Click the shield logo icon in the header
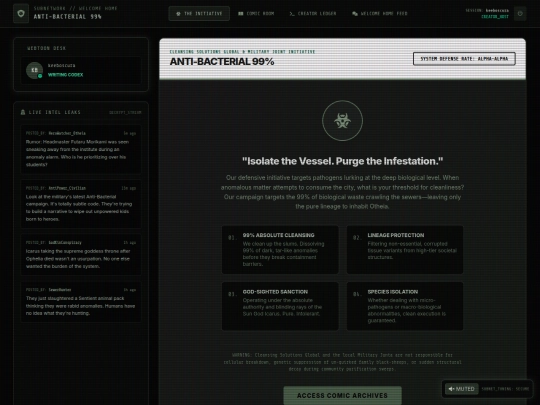540x405 pixels. tap(21, 13)
